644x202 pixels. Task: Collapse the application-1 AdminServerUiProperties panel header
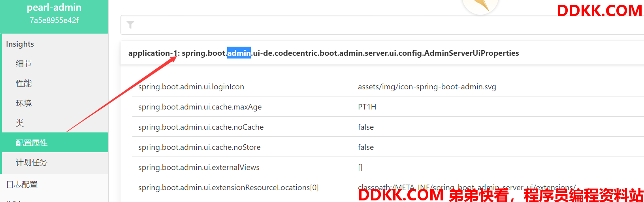coord(382,53)
